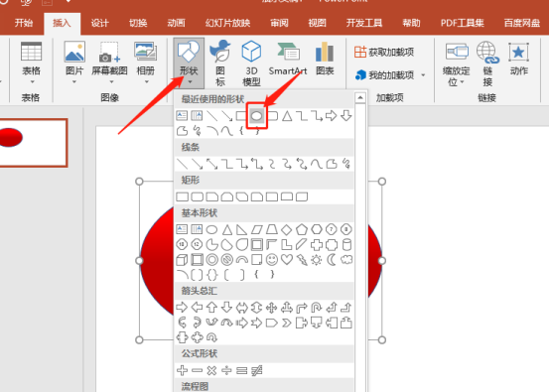The height and width of the screenshot is (392, 550).
Task: Insert a table with the 表格 icon
Action: click(31, 52)
